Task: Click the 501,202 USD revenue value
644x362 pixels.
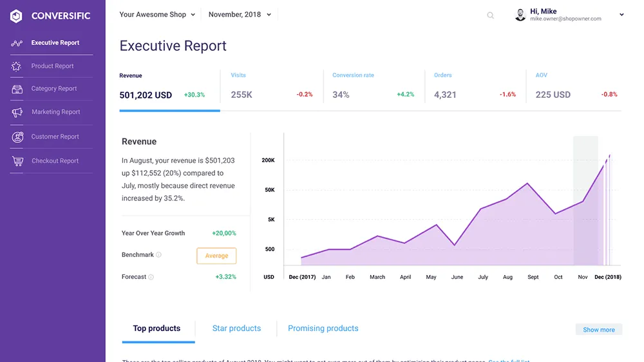Action: point(146,95)
